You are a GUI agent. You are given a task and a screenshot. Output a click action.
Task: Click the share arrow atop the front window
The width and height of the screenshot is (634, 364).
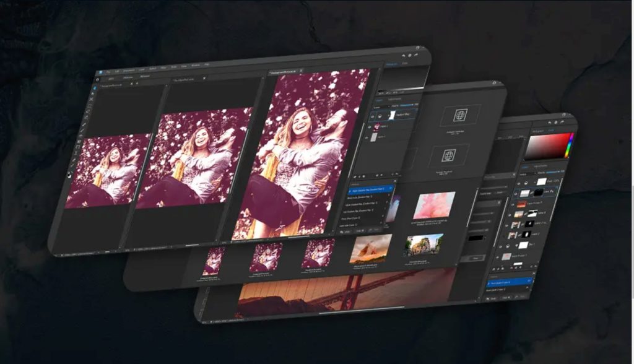coord(416,54)
